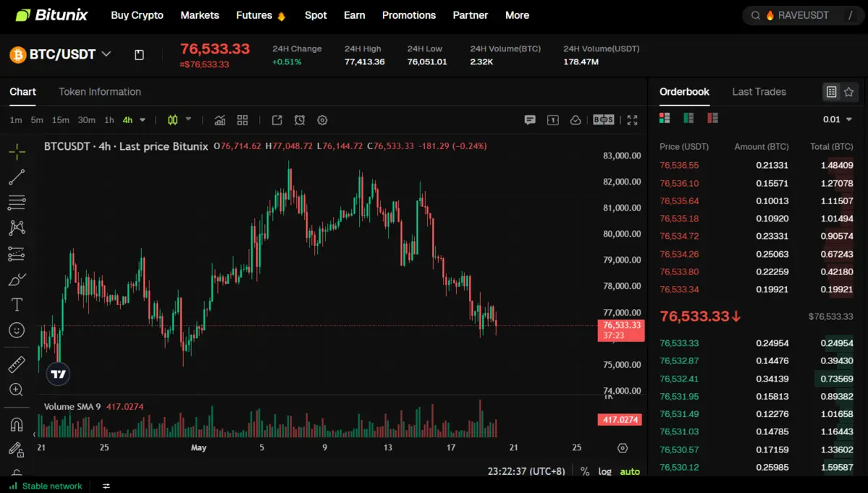Screen dimensions: 868x493
Task: Select the 1h timeframe
Action: [x=109, y=120]
